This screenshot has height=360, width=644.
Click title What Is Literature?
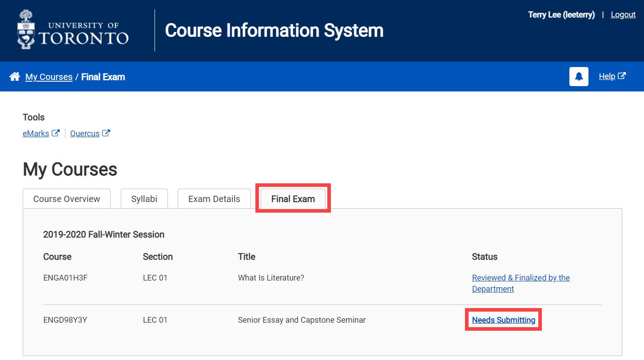coord(271,278)
